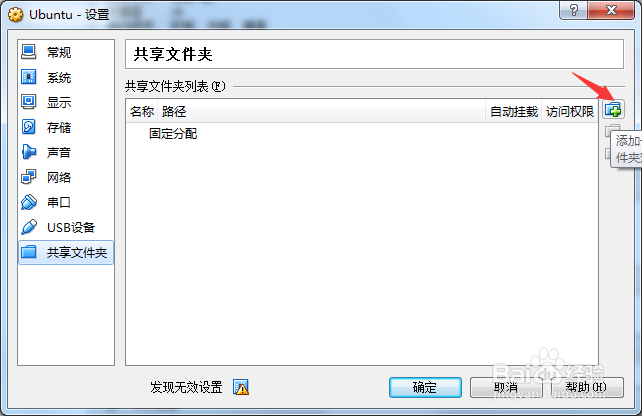The image size is (642, 416).
Task: Click the invalid settings warning icon
Action: click(x=241, y=387)
